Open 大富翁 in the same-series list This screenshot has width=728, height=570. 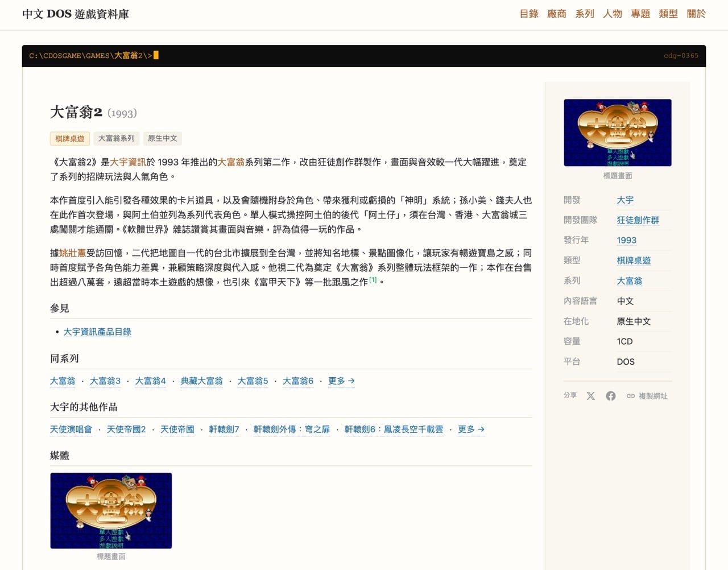(63, 381)
